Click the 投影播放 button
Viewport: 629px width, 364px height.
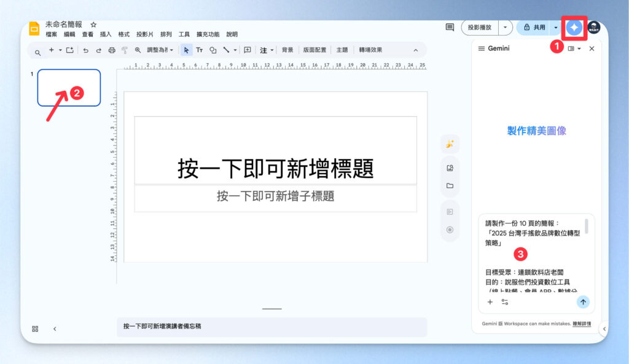(480, 28)
